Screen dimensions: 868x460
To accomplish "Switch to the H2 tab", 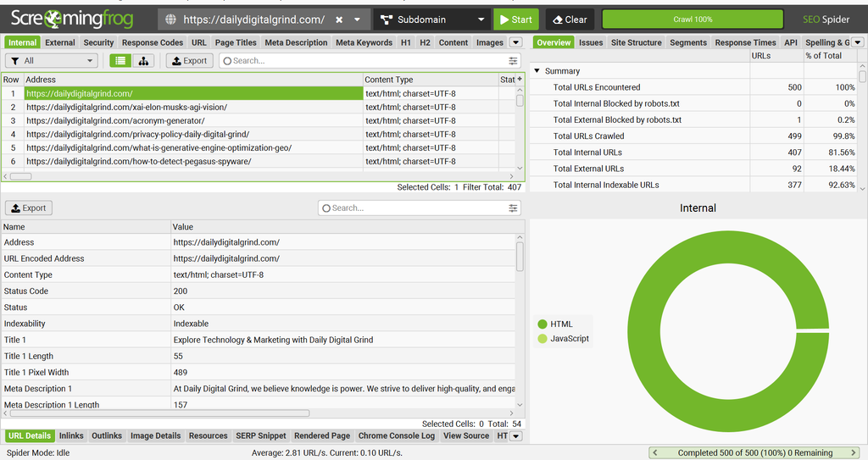I will coord(426,42).
